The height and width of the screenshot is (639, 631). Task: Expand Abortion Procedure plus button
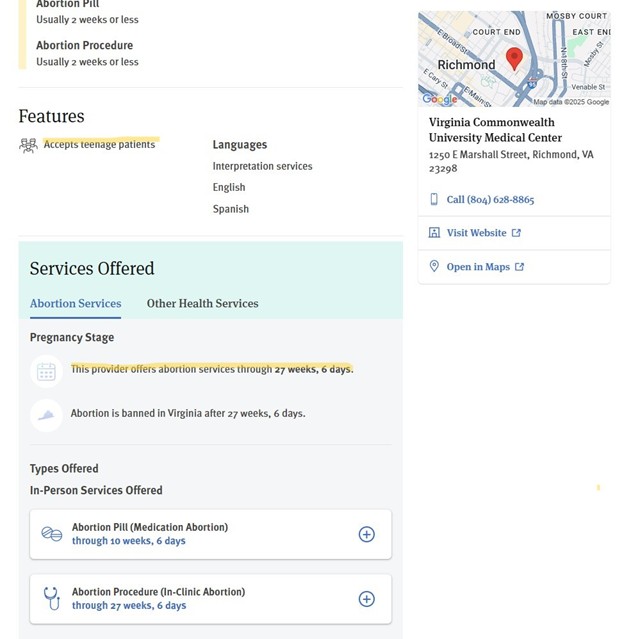[x=367, y=599]
